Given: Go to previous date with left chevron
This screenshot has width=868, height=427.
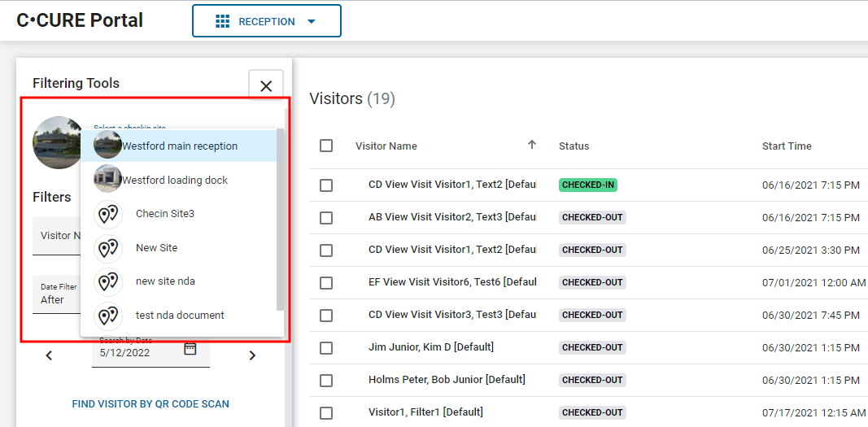Looking at the screenshot, I should click(x=49, y=355).
